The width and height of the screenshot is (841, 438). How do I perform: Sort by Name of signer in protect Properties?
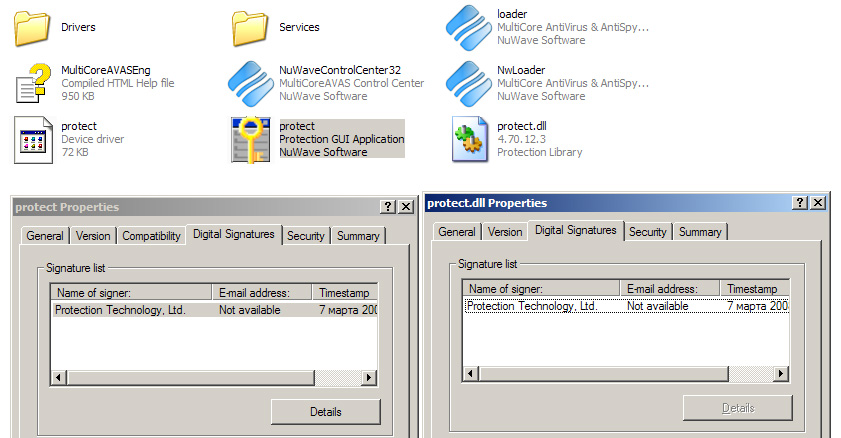[131, 293]
